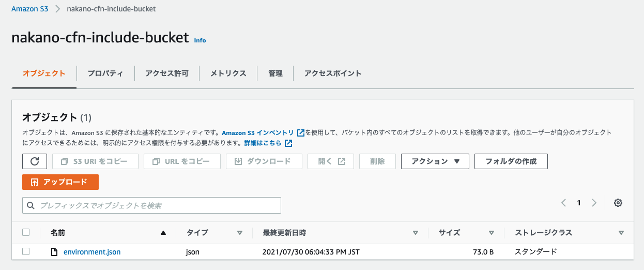Open the table settings gear icon
Screen dimensions: 644x270
click(618, 203)
